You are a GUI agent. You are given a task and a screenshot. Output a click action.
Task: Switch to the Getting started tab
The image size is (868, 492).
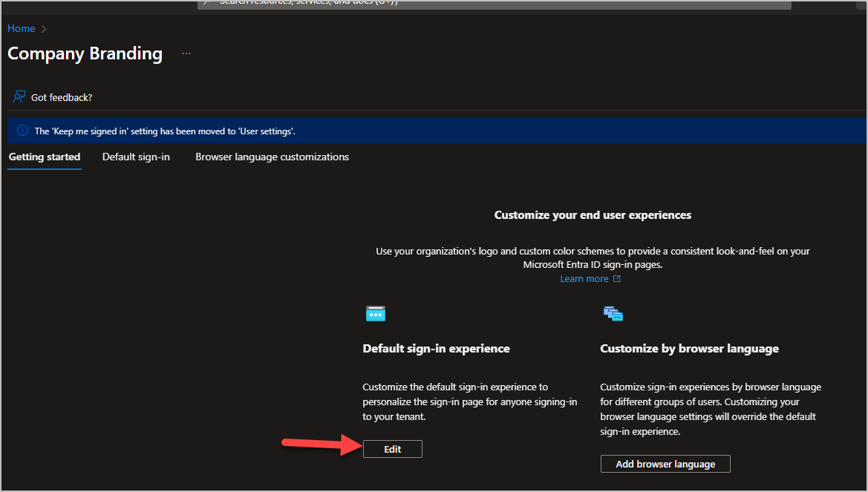(45, 157)
